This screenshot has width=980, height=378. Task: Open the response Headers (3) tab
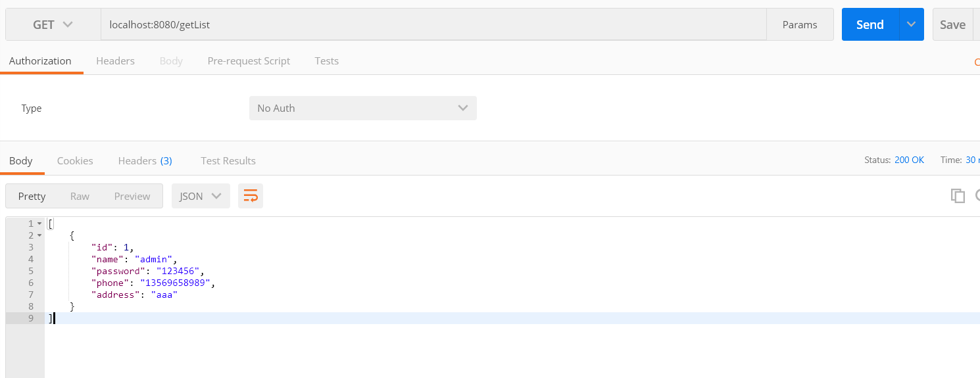coord(145,160)
